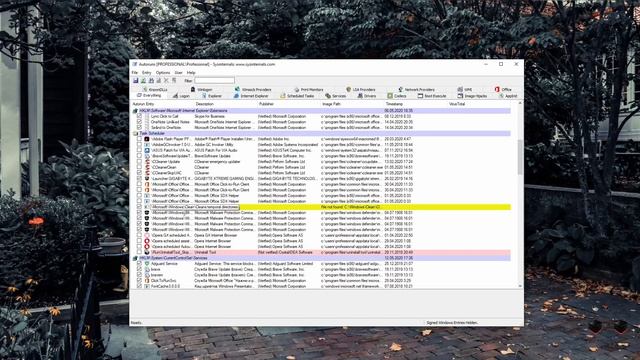The width and height of the screenshot is (640, 360).
Task: Open the KnownDLLs tab
Action: click(155, 89)
